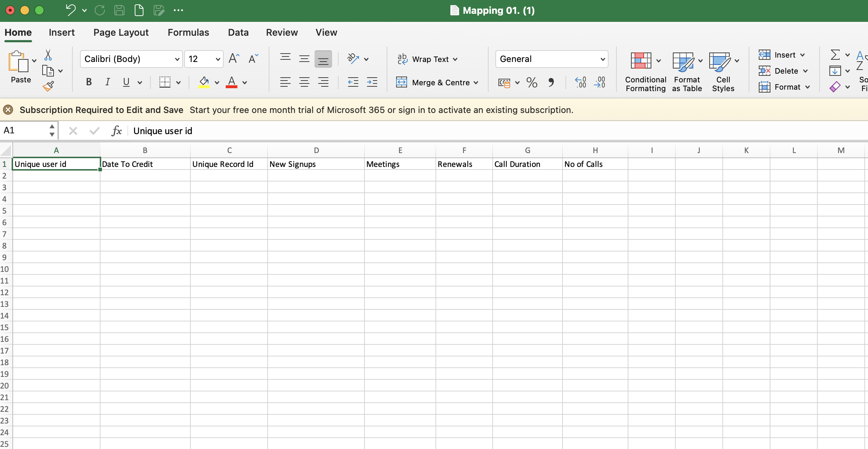Select the Format Painter brush
This screenshot has width=868, height=449.
pyautogui.click(x=48, y=86)
